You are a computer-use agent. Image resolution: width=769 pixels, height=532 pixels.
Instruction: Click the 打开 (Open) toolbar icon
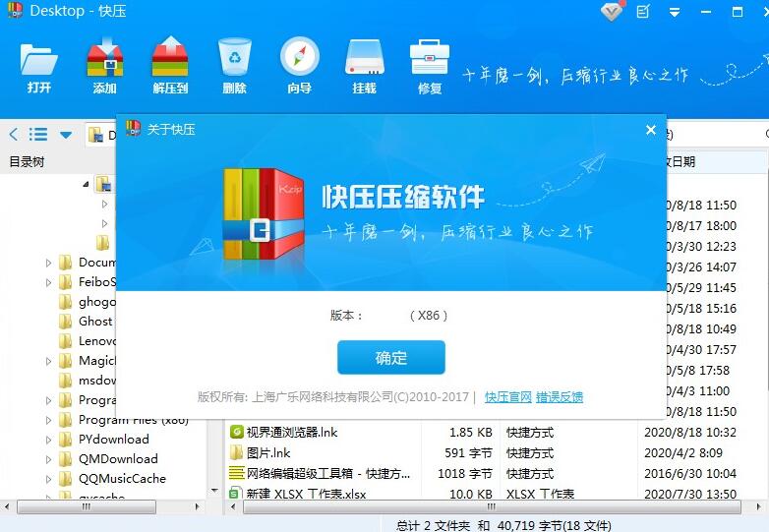38,66
